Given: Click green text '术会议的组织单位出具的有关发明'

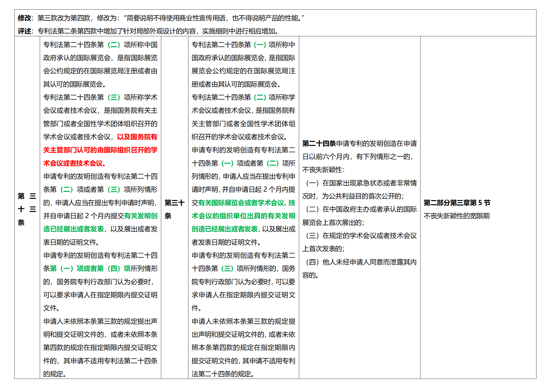Looking at the screenshot, I should [244, 216].
